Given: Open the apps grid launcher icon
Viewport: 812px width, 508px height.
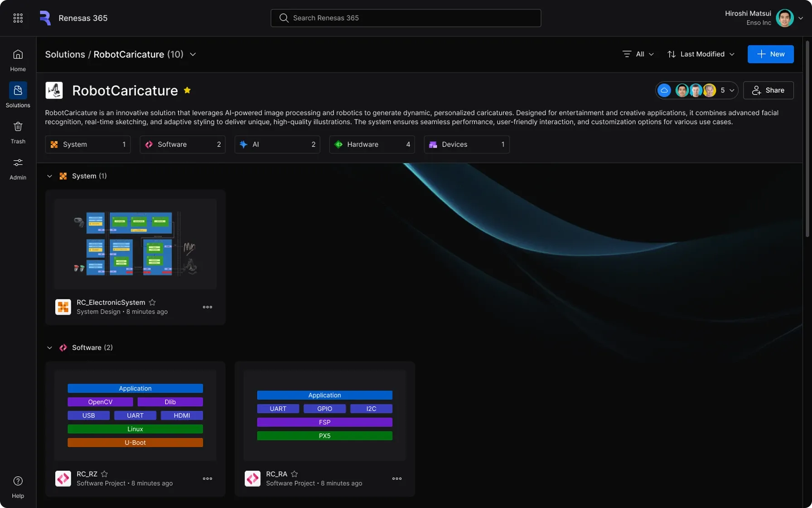Looking at the screenshot, I should (18, 18).
